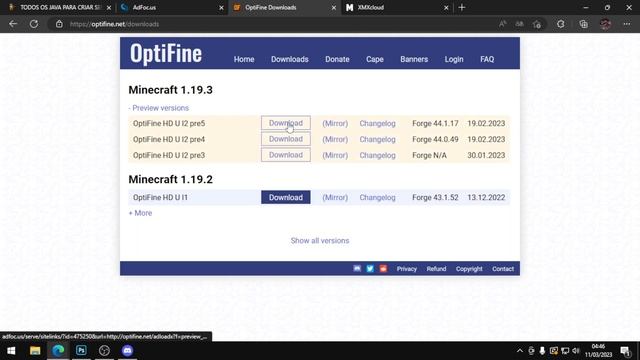Open the FAQ page
This screenshot has width=640, height=360.
(x=487, y=59)
